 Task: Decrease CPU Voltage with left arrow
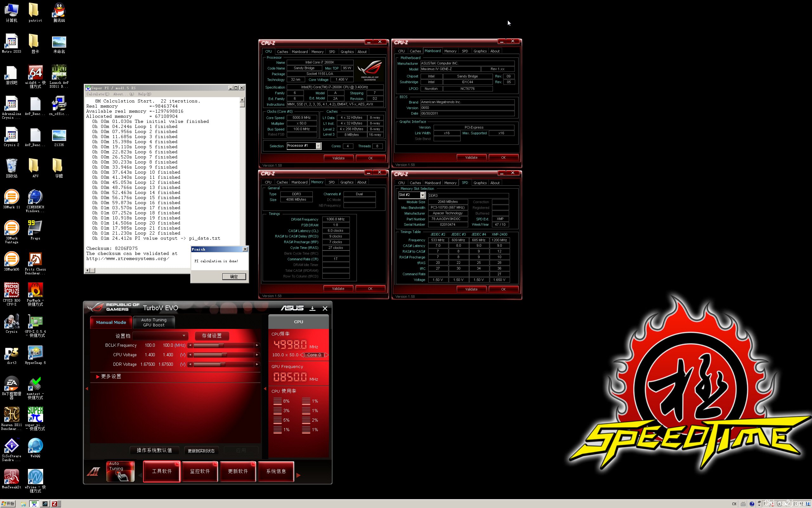coord(190,355)
